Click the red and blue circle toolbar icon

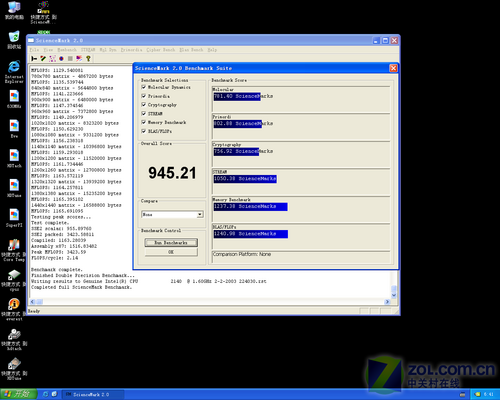61,59
